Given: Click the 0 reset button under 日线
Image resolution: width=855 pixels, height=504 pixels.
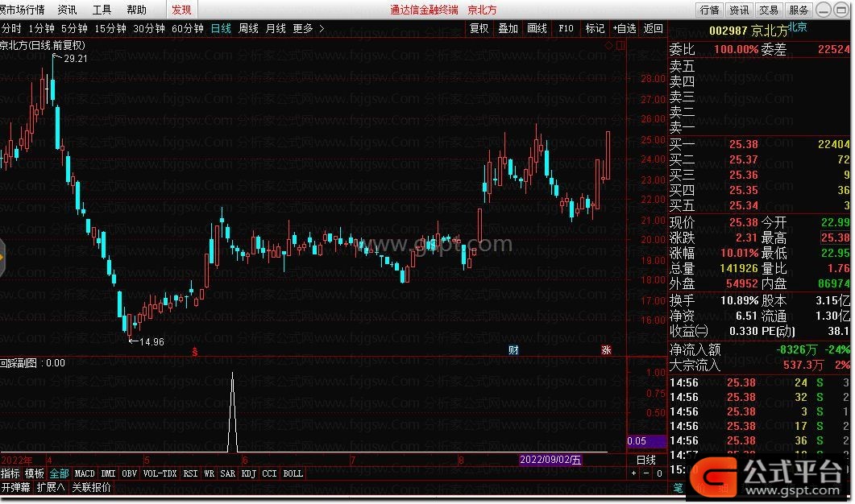Looking at the screenshot, I should (659, 473).
